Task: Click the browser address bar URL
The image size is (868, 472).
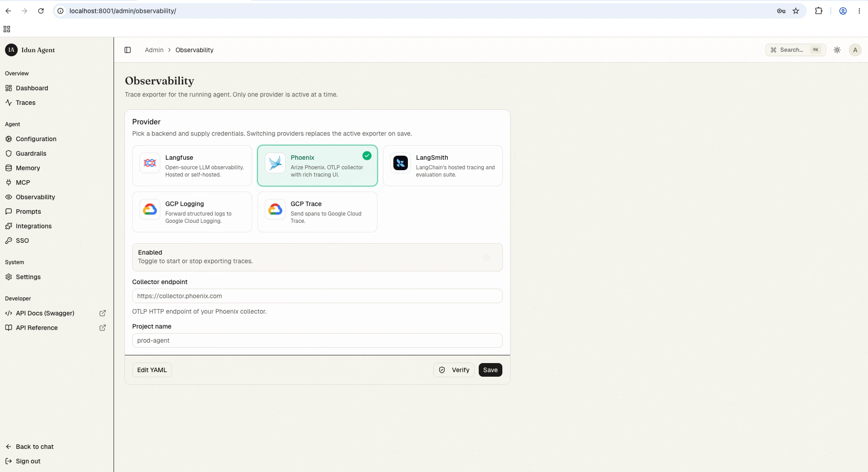Action: pyautogui.click(x=123, y=11)
